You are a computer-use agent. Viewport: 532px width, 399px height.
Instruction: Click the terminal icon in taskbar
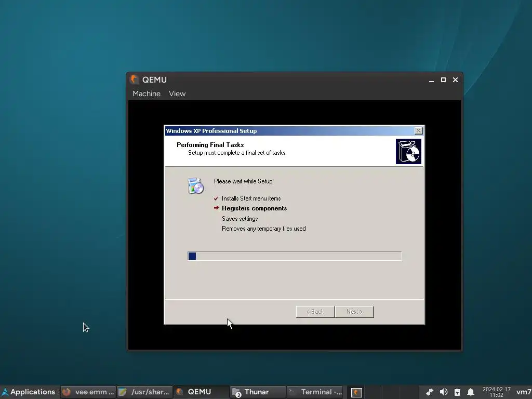coord(292,392)
